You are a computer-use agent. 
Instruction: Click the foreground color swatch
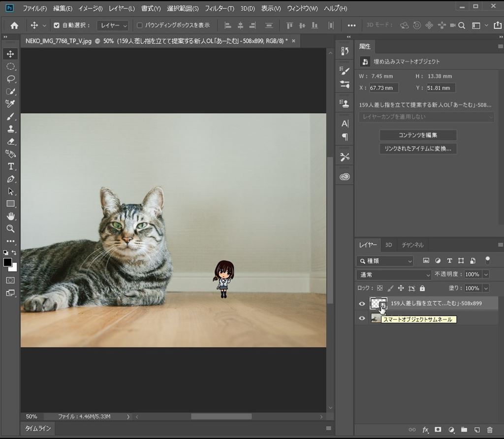pyautogui.click(x=7, y=262)
